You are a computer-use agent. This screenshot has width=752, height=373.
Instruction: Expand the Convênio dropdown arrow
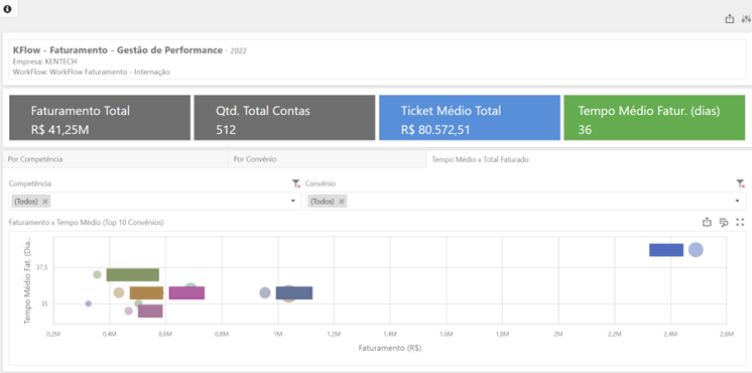pos(738,201)
